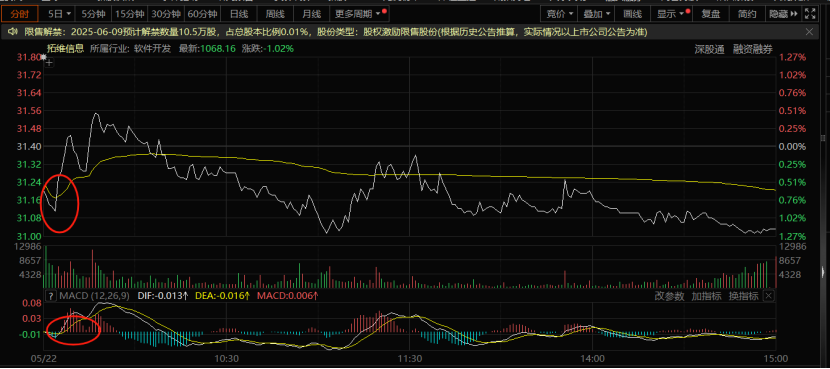Click the 简约 simple mode button
The width and height of the screenshot is (830, 369).
pyautogui.click(x=746, y=14)
